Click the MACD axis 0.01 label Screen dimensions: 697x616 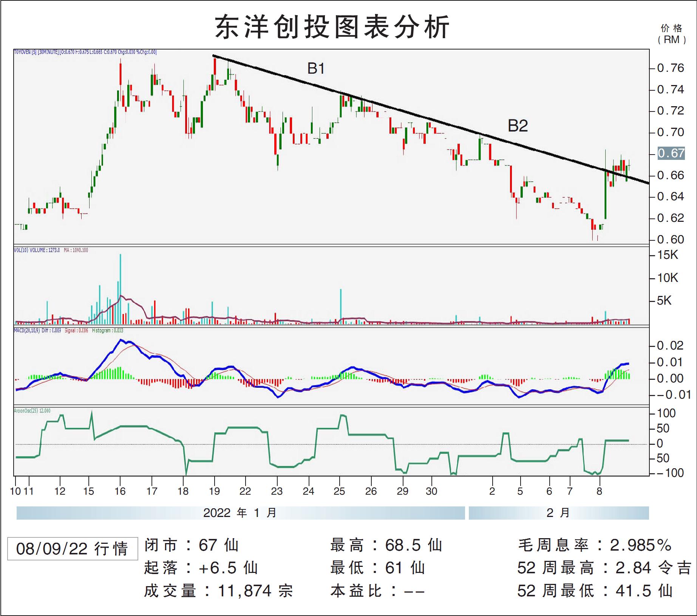pyautogui.click(x=671, y=362)
